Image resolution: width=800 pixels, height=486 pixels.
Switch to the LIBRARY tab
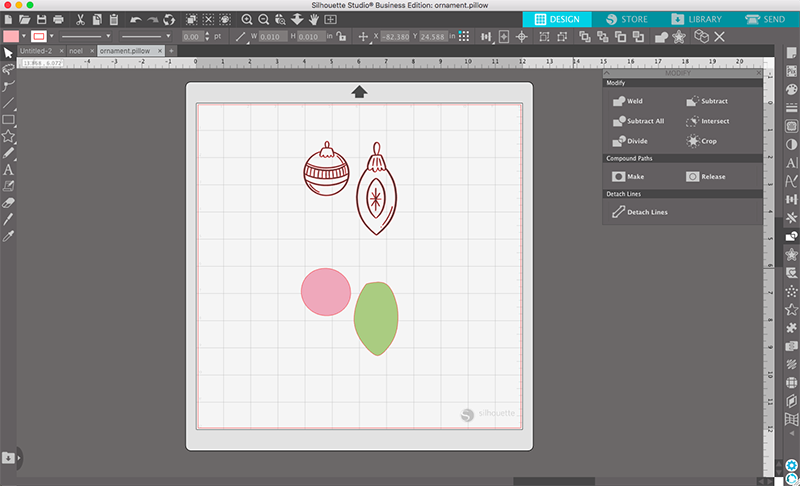(x=696, y=19)
